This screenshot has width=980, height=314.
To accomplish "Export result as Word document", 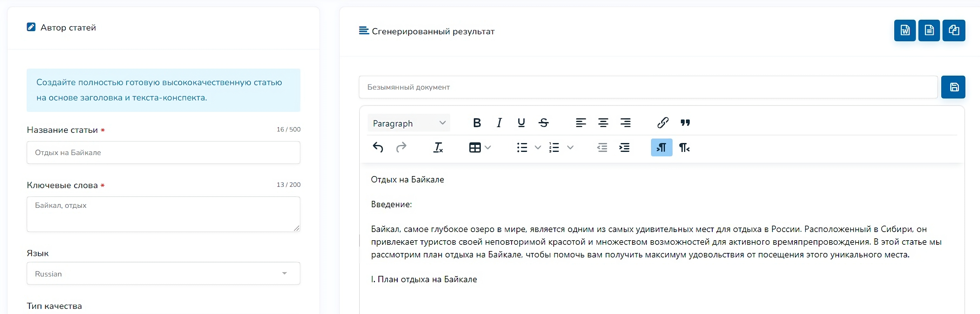I will (905, 30).
